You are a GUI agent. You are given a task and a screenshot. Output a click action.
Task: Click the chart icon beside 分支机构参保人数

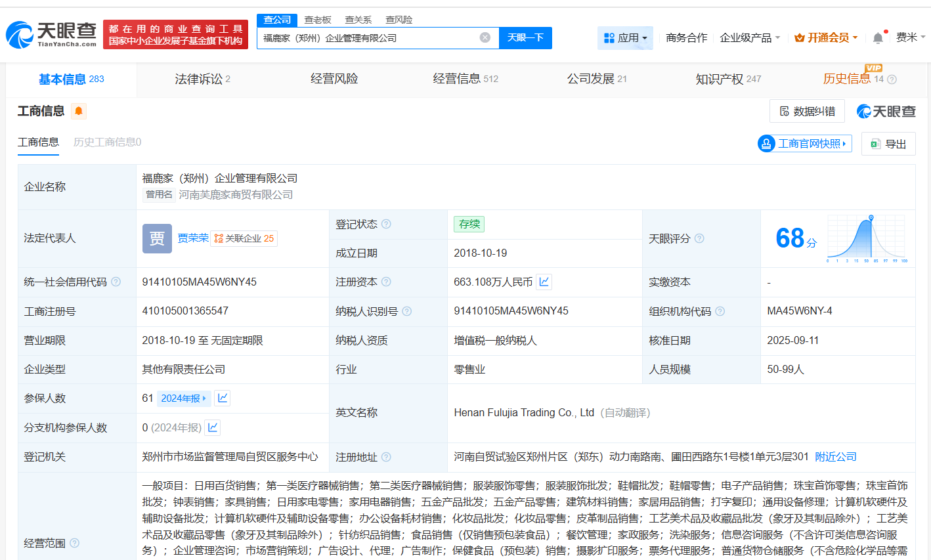[211, 427]
